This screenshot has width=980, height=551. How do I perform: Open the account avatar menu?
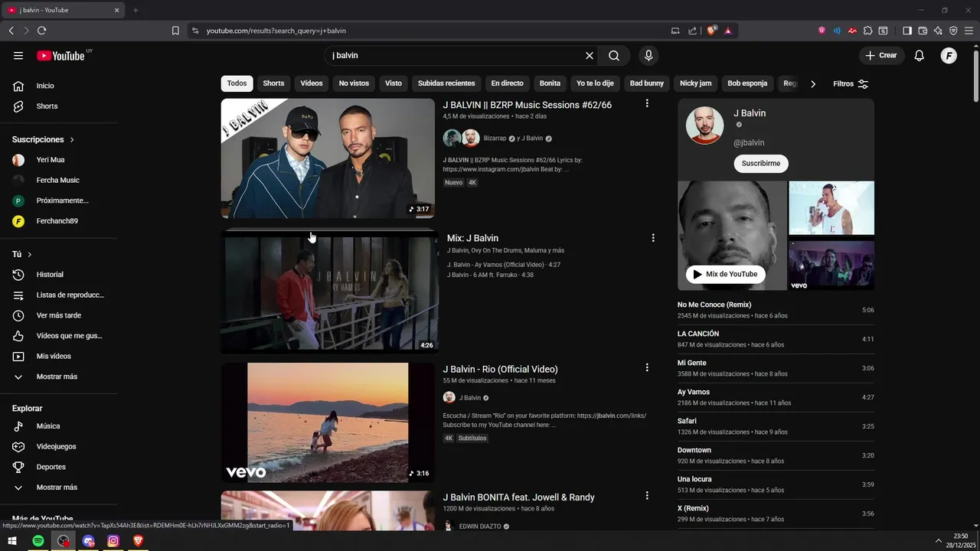[949, 56]
